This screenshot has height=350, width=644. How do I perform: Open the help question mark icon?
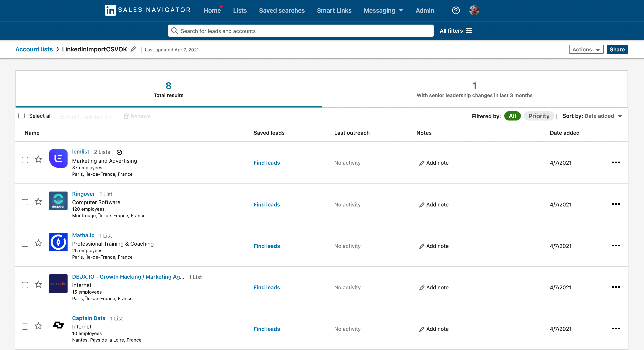[x=456, y=10]
